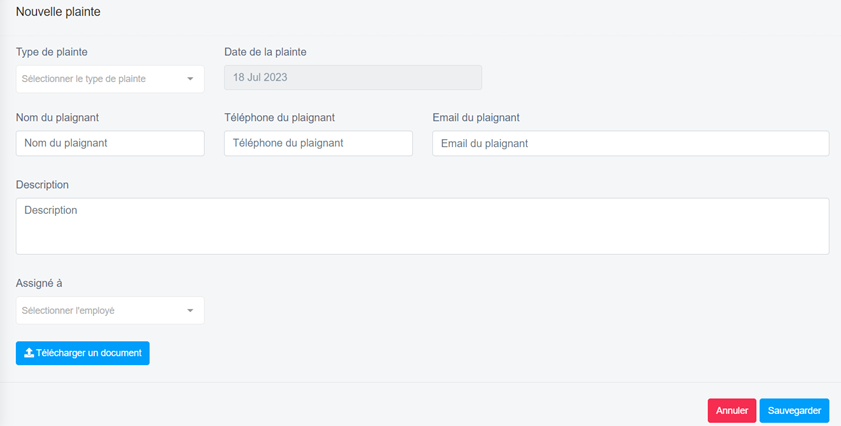Image resolution: width=841 pixels, height=426 pixels.
Task: Click the 'Email du plaignant' field label
Action: 476,118
